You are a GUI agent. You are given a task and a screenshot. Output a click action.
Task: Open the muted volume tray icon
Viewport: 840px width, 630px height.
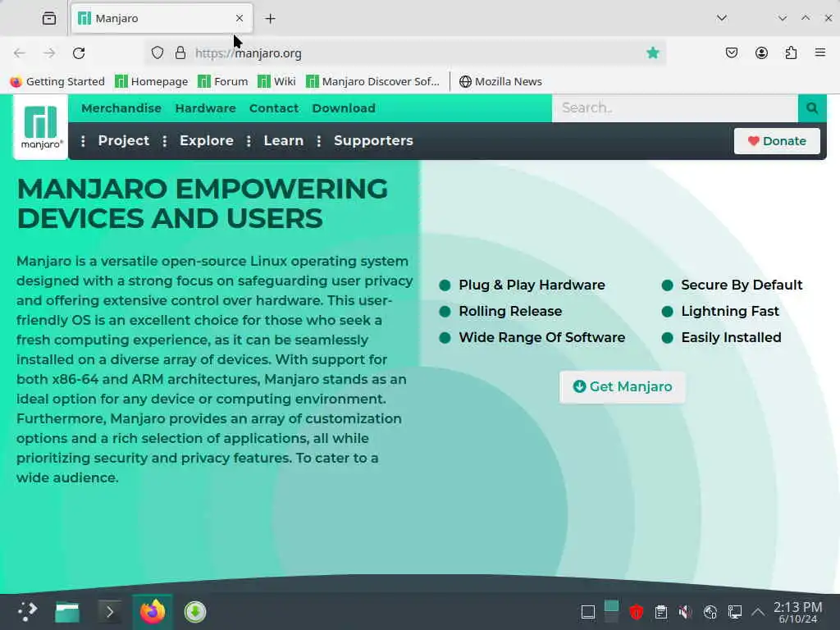(685, 612)
